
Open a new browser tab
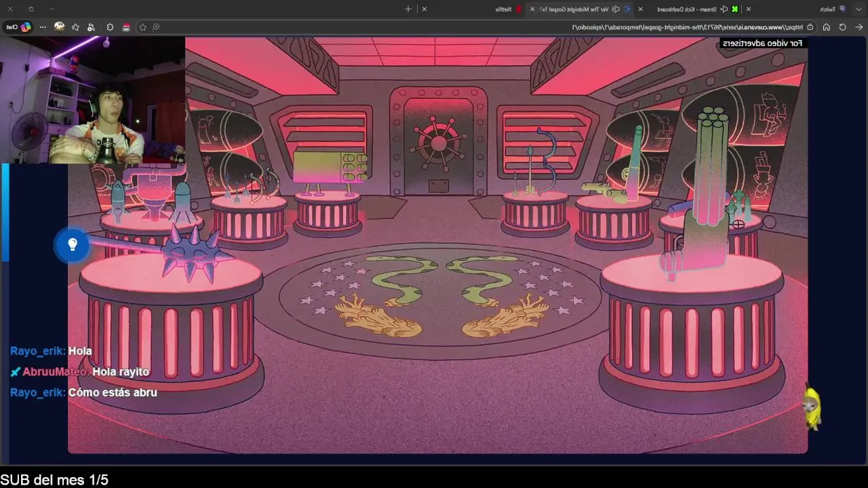pos(408,9)
